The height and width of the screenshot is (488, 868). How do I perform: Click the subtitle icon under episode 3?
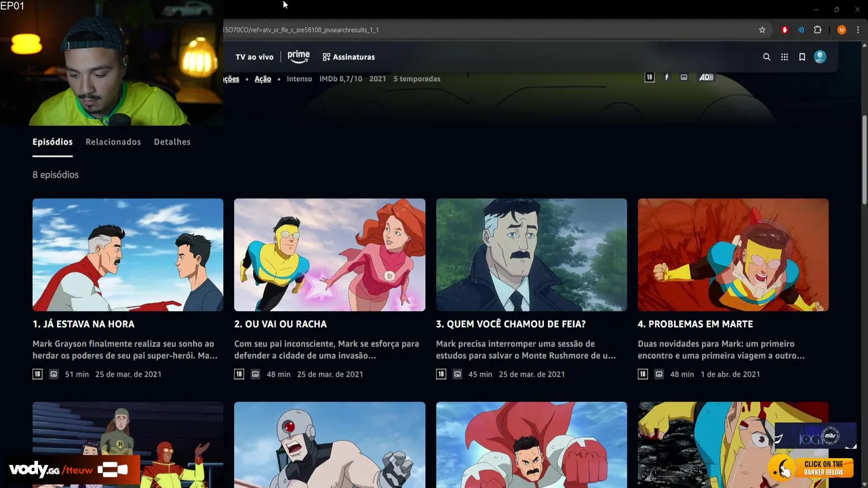point(458,374)
